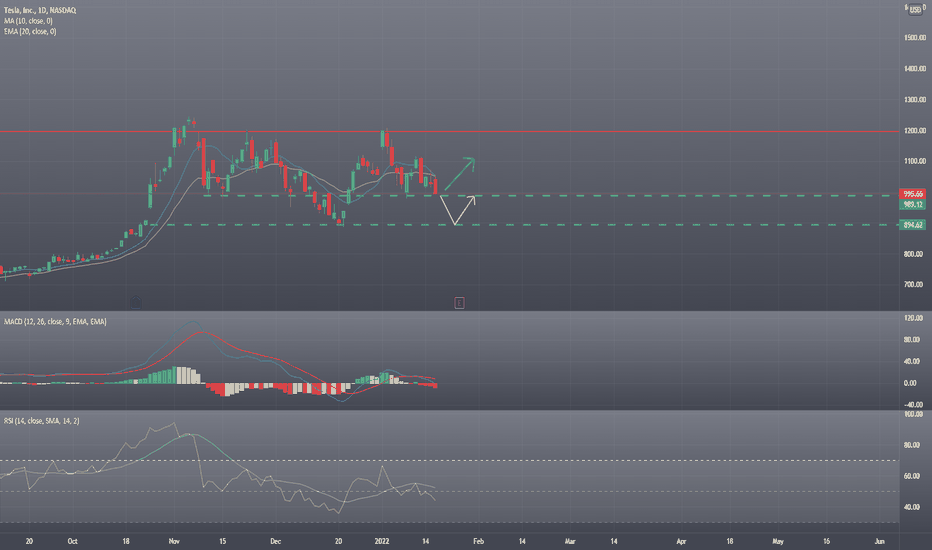Click the 1300.00 price axis value
The height and width of the screenshot is (550, 932).
914,99
